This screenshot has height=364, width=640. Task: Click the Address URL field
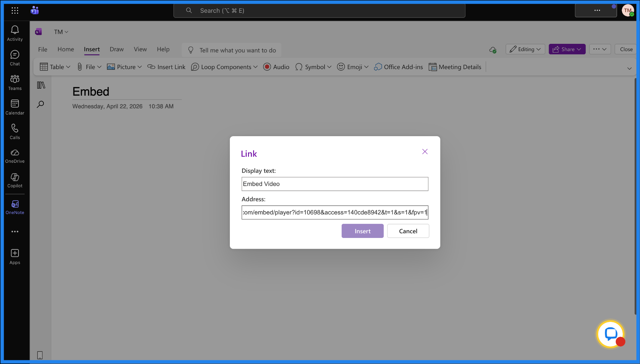335,212
